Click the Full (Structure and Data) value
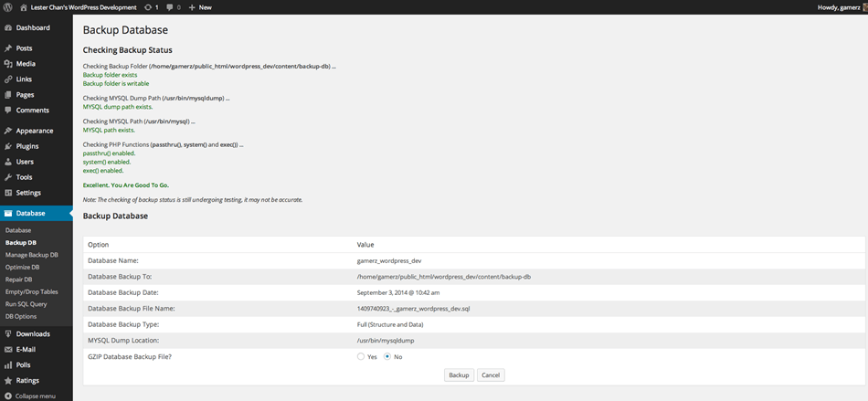This screenshot has height=401, width=868. click(391, 324)
